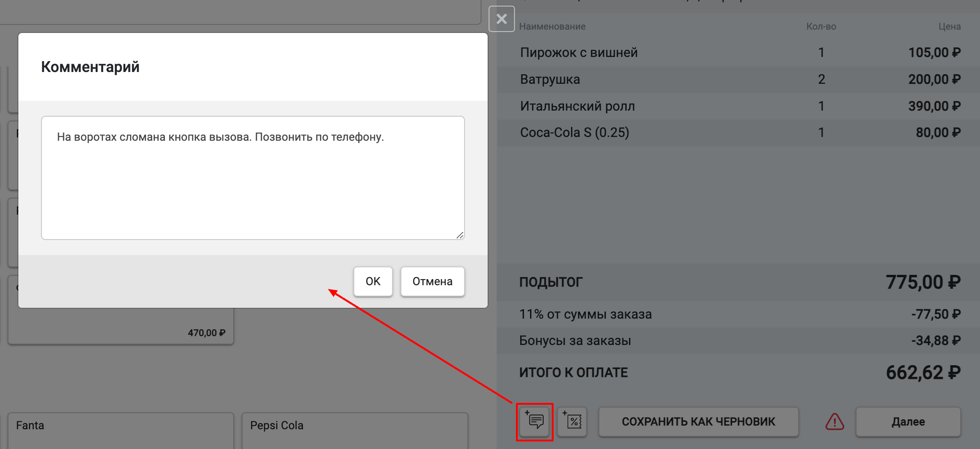Click price 105,00 ₽ of Пирожок с вишней

click(x=934, y=53)
